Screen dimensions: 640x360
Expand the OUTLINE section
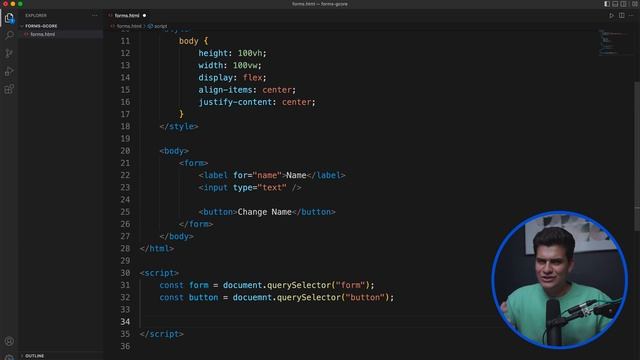tap(34, 356)
